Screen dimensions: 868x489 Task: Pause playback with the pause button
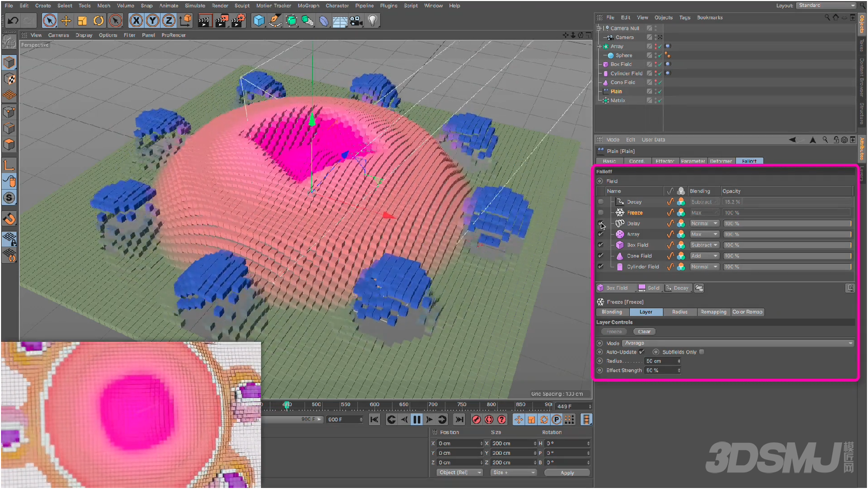tap(416, 420)
